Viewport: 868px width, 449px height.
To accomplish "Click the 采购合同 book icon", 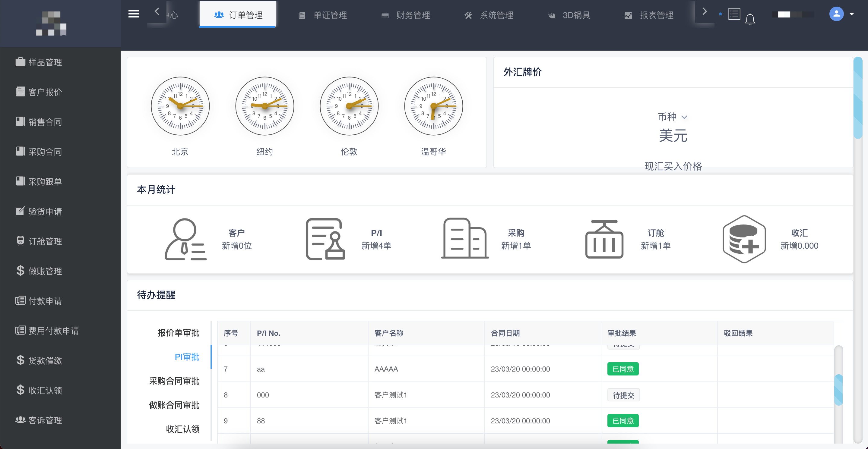I will coord(20,152).
